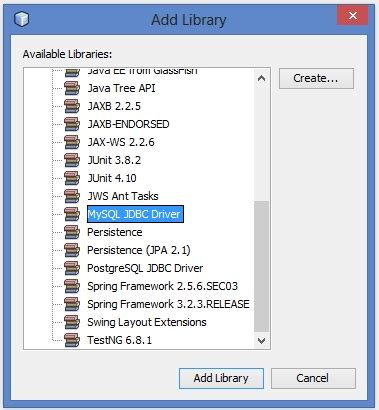
Task: Click the scroll down arrow of library list
Action: pos(262,341)
